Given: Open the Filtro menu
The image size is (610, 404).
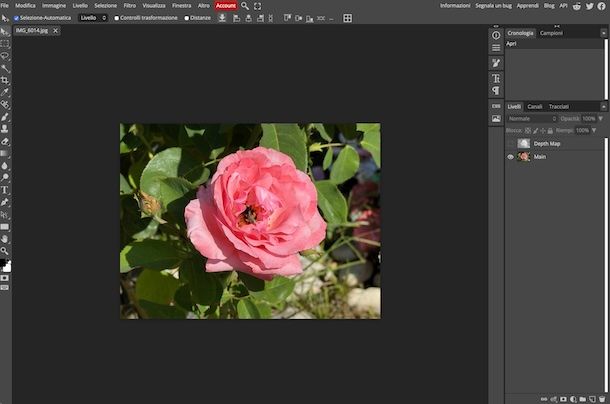Looking at the screenshot, I should coord(129,5).
